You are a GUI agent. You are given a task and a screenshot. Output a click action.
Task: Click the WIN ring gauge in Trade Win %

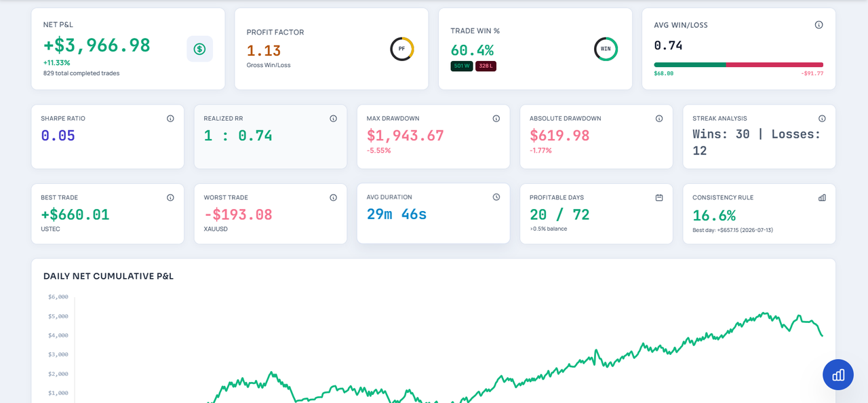coord(606,49)
